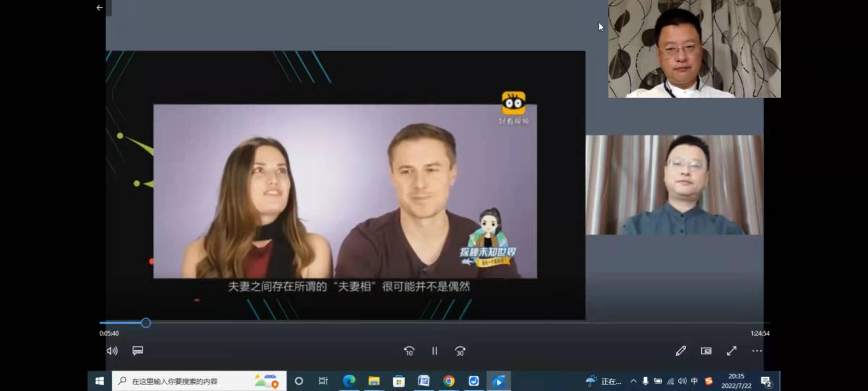Screen dimensions: 868x391
Task: Select the Movies & TV taskbar icon
Action: (x=498, y=381)
